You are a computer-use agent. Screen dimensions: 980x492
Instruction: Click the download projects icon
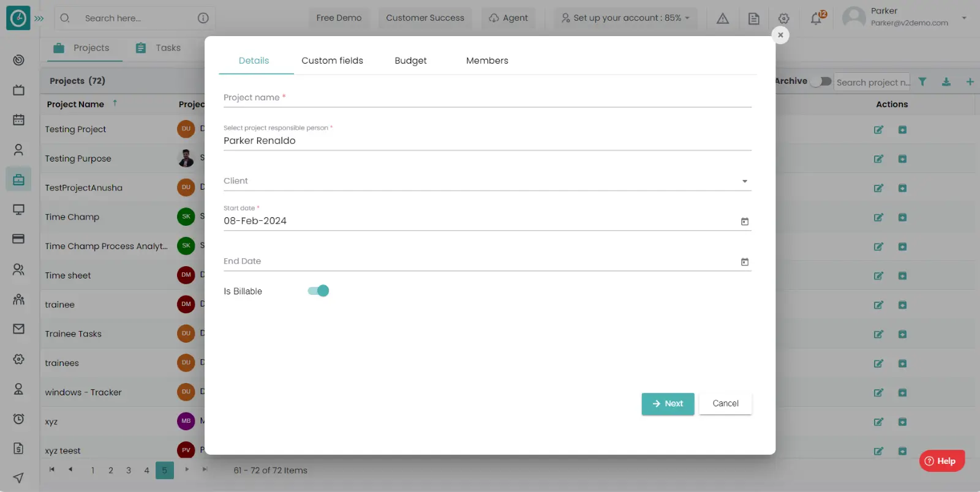(946, 81)
